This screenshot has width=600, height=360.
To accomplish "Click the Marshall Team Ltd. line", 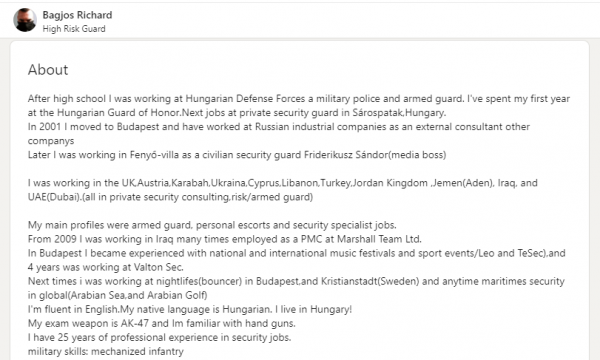I will point(225,239).
